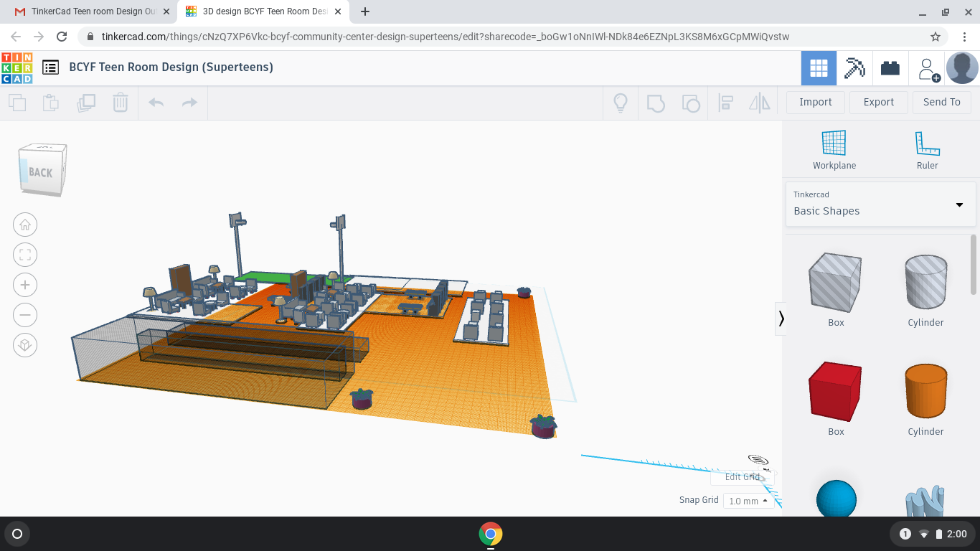
Task: Toggle perspective/orthographic view cube icon
Action: point(25,345)
